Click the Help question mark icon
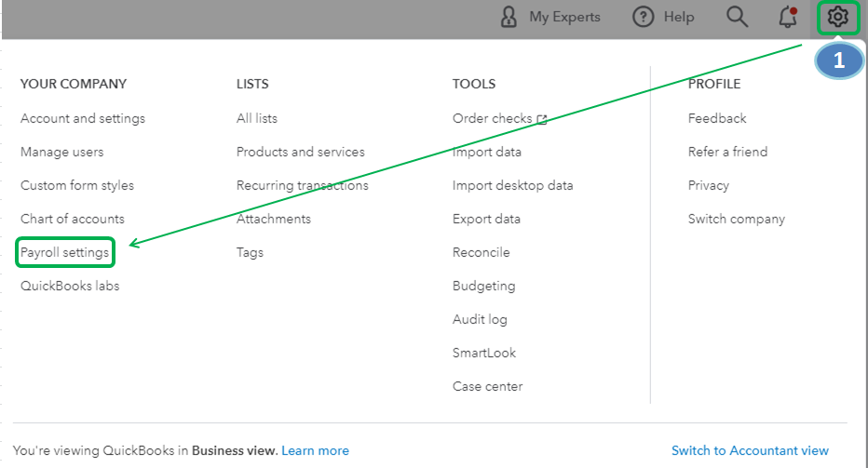This screenshot has height=468, width=868. click(x=644, y=17)
